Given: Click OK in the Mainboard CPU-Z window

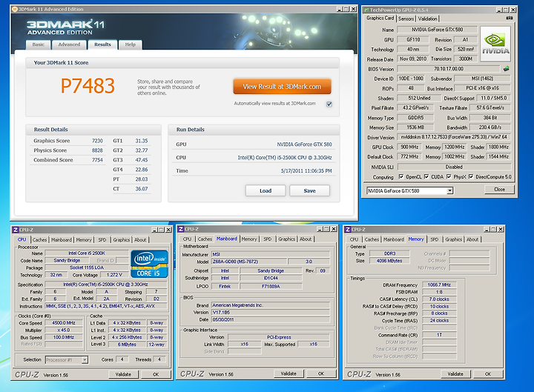Looking at the screenshot, I should pyautogui.click(x=321, y=373).
